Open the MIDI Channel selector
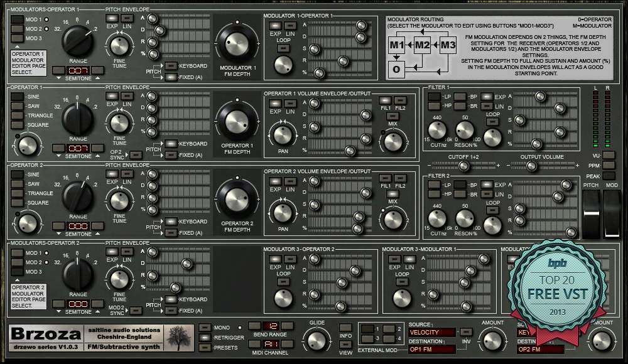The width and height of the screenshot is (628, 364). pos(270,344)
